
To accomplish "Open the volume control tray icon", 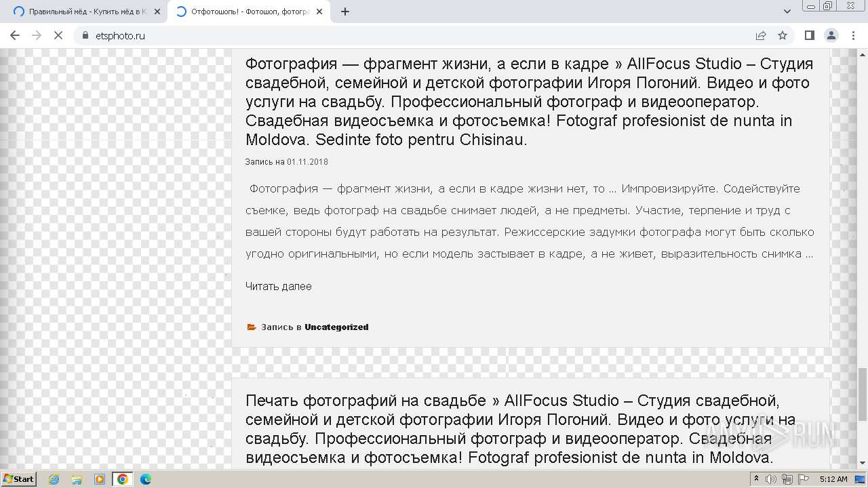I will (771, 479).
